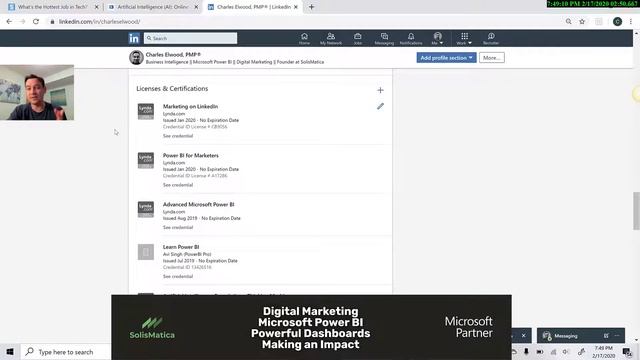Viewport: 640px width, 360px height.
Task: Click the taskbar volume icon
Action: (x=566, y=352)
